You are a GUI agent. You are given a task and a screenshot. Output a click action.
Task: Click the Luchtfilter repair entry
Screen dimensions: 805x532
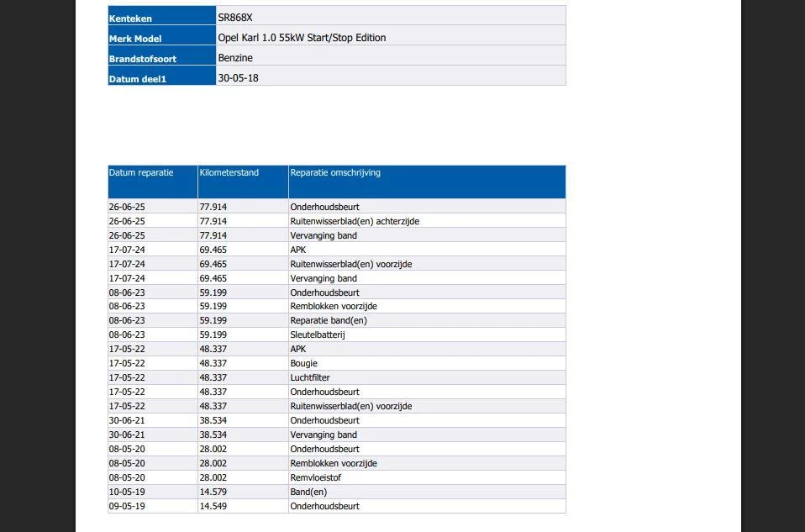[x=310, y=377]
